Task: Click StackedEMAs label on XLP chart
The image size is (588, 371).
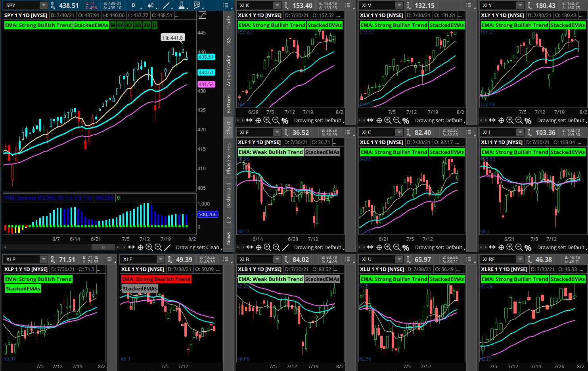Action: 23,288
